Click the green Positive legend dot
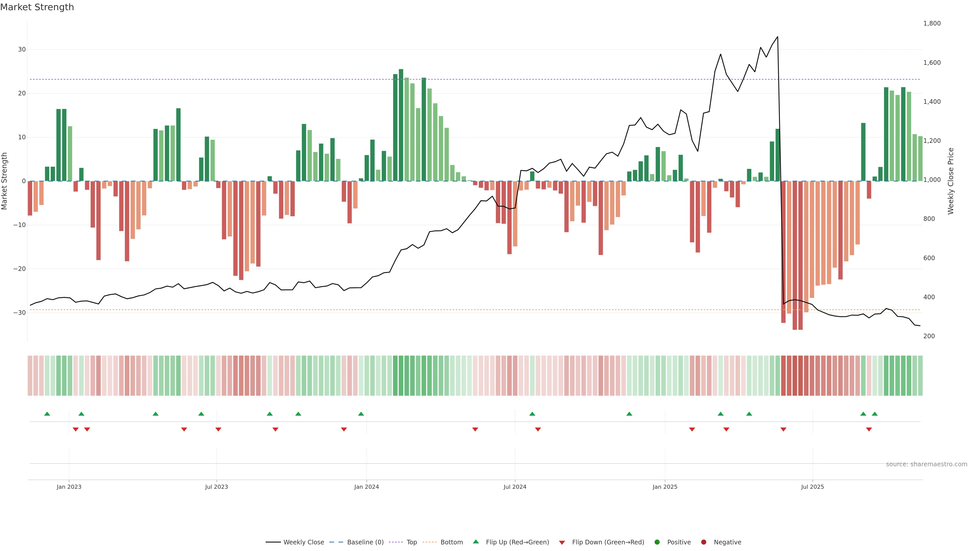Viewport: 980px width, 551px height. 657,542
